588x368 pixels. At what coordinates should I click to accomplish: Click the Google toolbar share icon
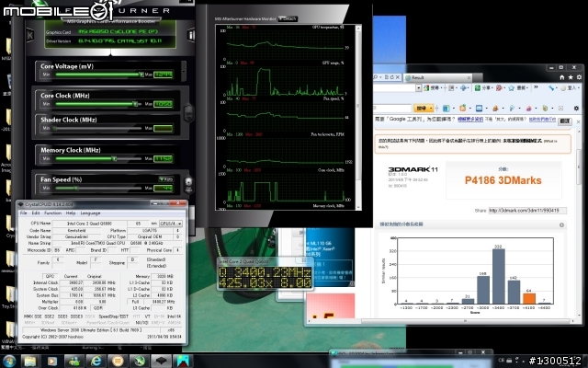tap(481, 88)
